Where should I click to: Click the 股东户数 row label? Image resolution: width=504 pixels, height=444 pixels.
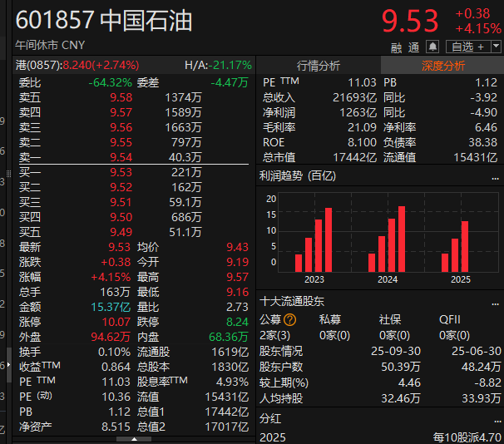click(280, 367)
